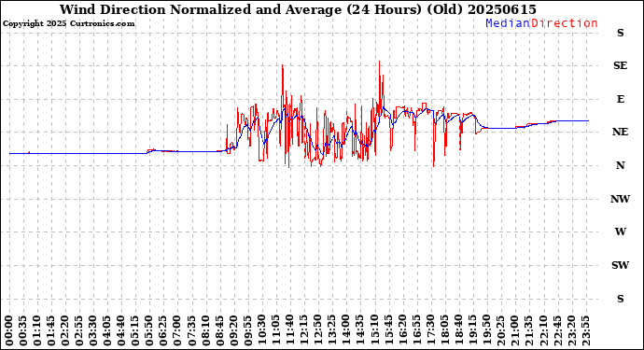Click the 15:10 time axis label
The width and height of the screenshot is (644, 350).
(x=374, y=330)
